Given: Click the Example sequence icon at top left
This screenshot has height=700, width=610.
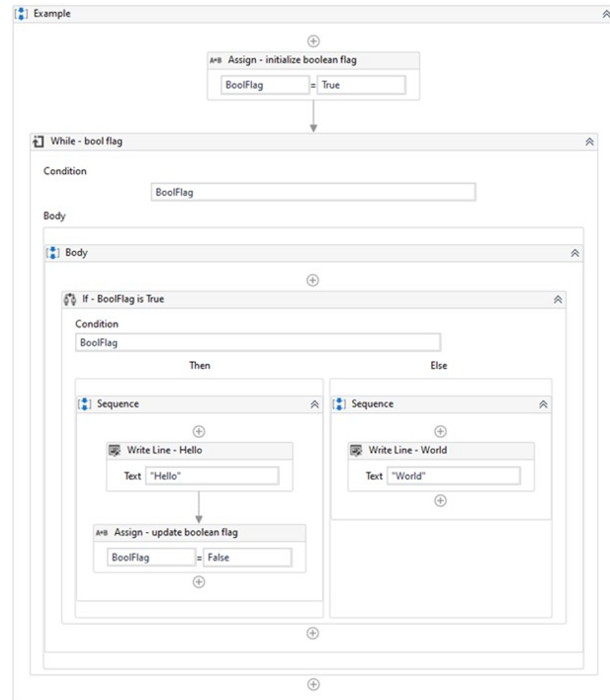Looking at the screenshot, I should coord(21,14).
